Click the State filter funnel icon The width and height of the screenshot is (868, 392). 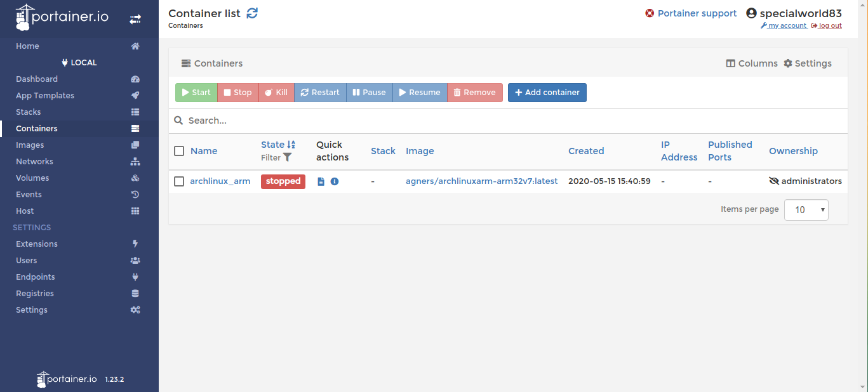point(288,157)
